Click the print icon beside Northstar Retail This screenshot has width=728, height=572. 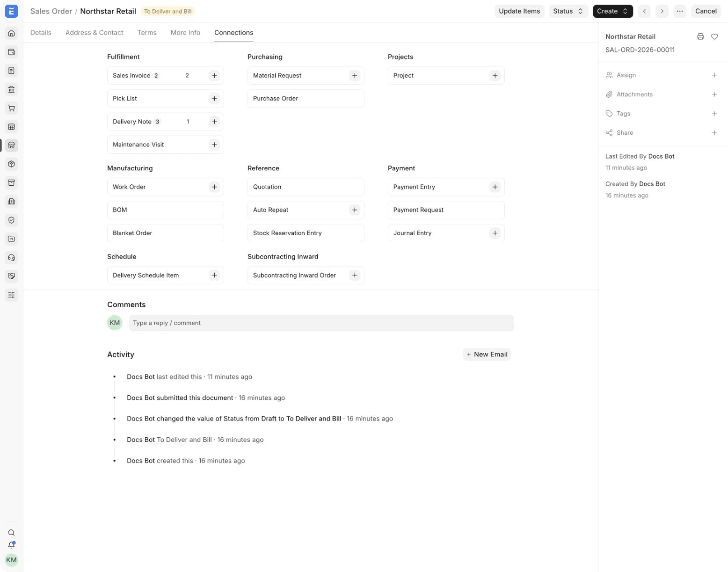(700, 36)
